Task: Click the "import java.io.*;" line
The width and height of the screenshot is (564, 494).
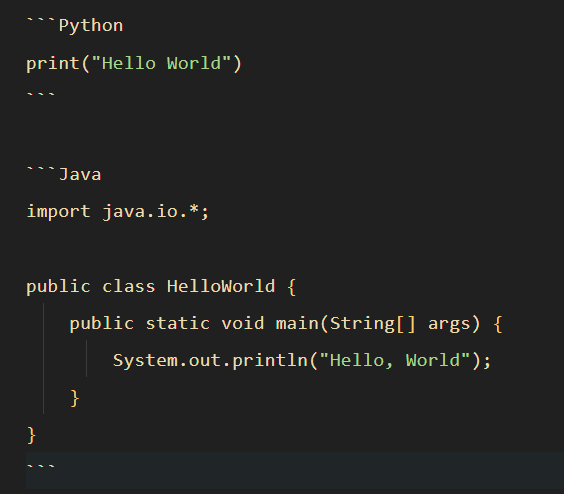Action: tap(118, 212)
